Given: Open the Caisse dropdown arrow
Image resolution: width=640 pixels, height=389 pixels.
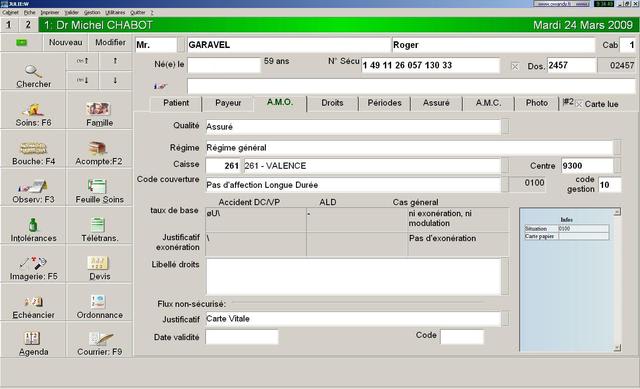Looking at the screenshot, I should [x=505, y=165].
